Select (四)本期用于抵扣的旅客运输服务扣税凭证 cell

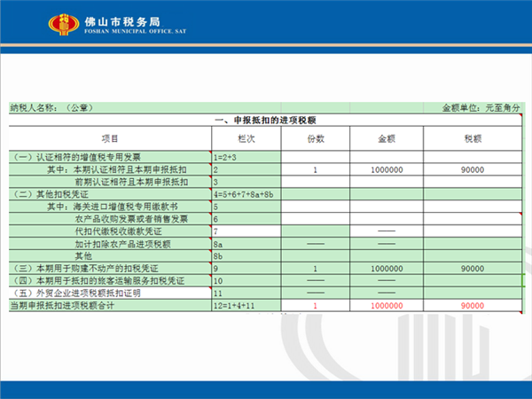[x=110, y=280]
